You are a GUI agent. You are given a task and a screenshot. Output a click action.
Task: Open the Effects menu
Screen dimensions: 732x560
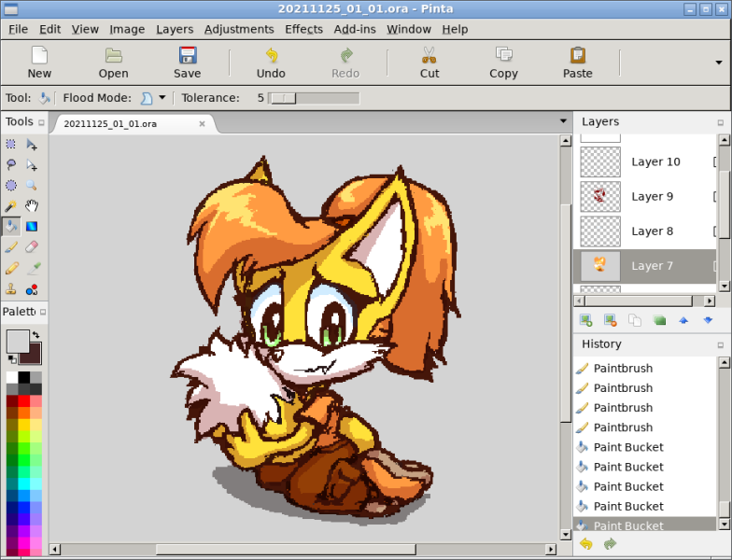[304, 30]
